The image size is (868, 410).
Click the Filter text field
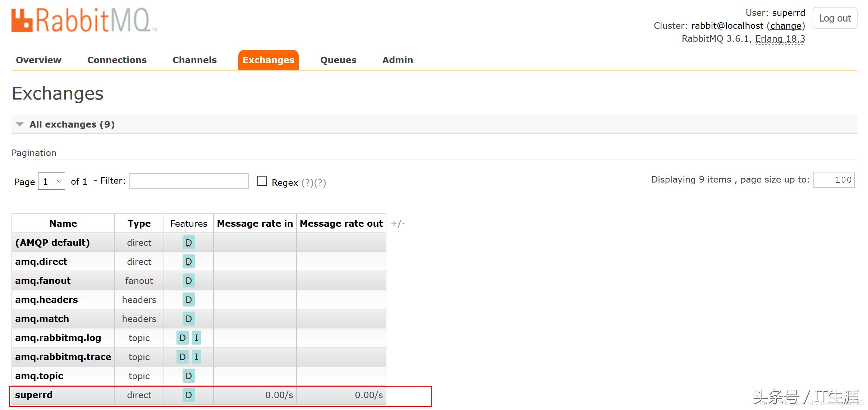coord(189,181)
